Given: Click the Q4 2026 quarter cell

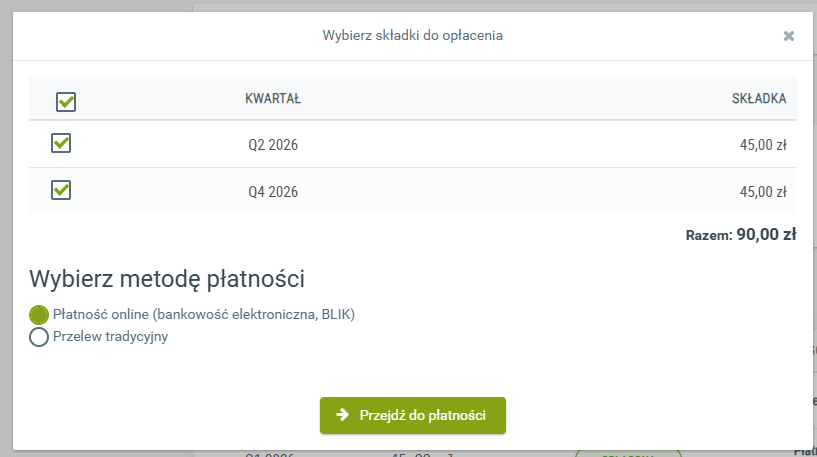Looking at the screenshot, I should [273, 192].
